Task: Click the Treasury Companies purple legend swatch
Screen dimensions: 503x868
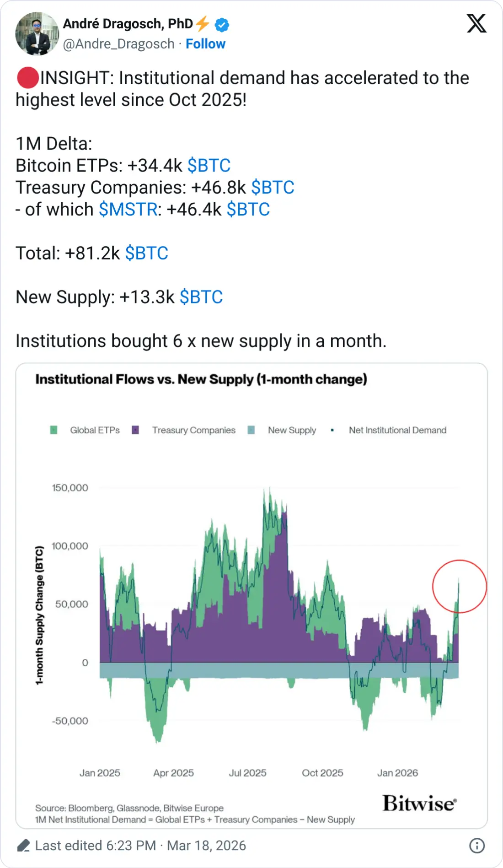Action: coord(135,430)
